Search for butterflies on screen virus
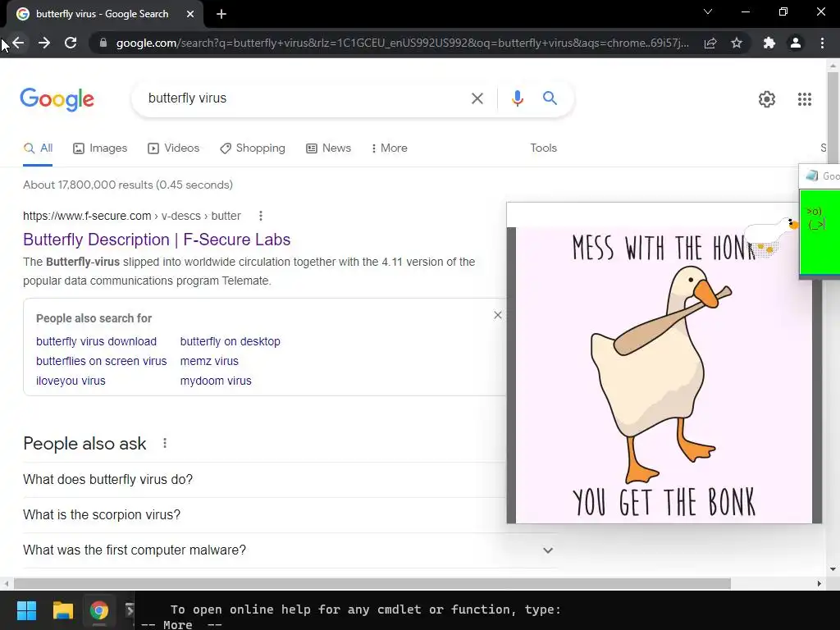 tap(101, 361)
